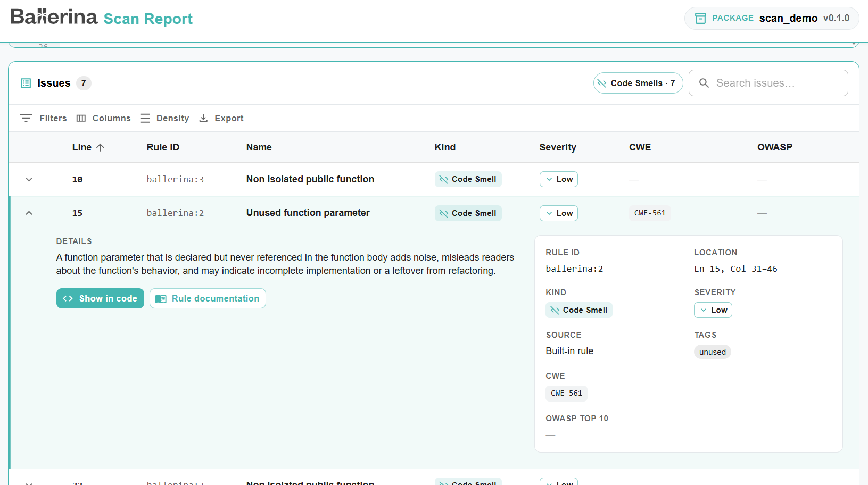The width and height of the screenshot is (868, 485).
Task: Click location 'Ln 15, Col 31–46'
Action: (x=735, y=269)
